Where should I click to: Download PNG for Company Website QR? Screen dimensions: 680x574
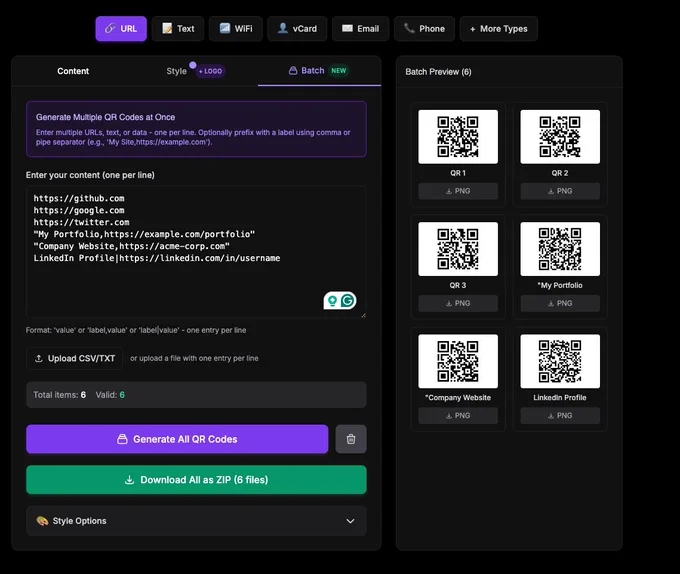point(458,416)
